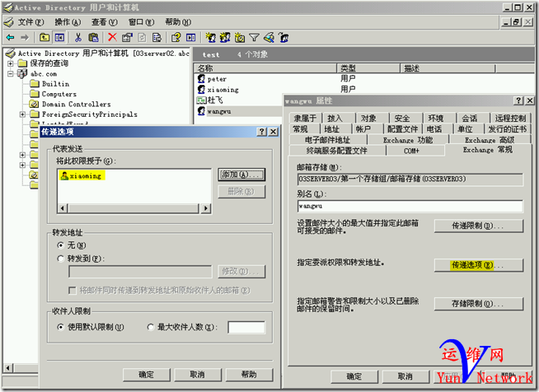Expand the 保存的查询 tree node

pos(11,63)
